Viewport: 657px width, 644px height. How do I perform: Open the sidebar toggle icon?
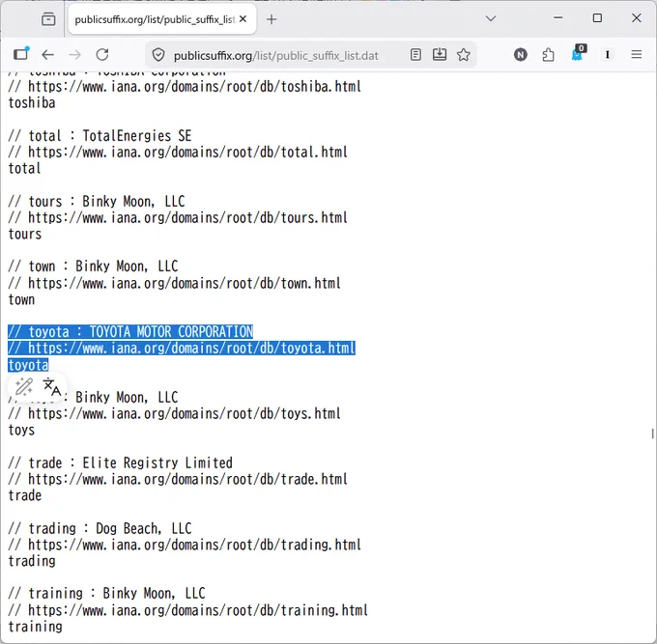coord(21,54)
